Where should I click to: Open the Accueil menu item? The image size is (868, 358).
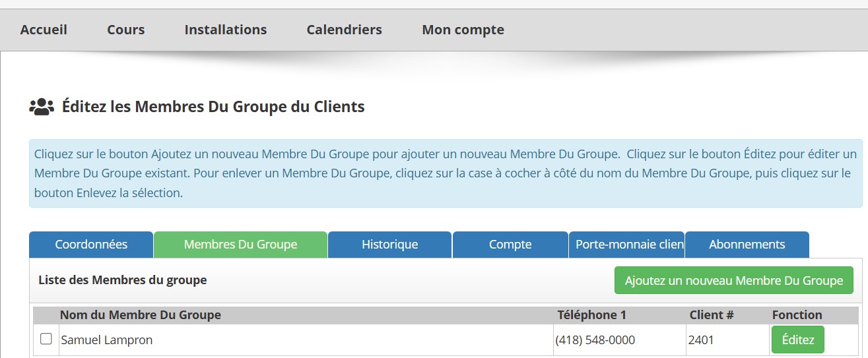pos(44,30)
